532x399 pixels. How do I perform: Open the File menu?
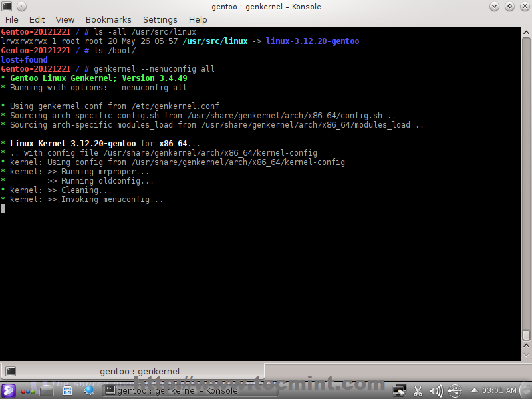tap(11, 20)
